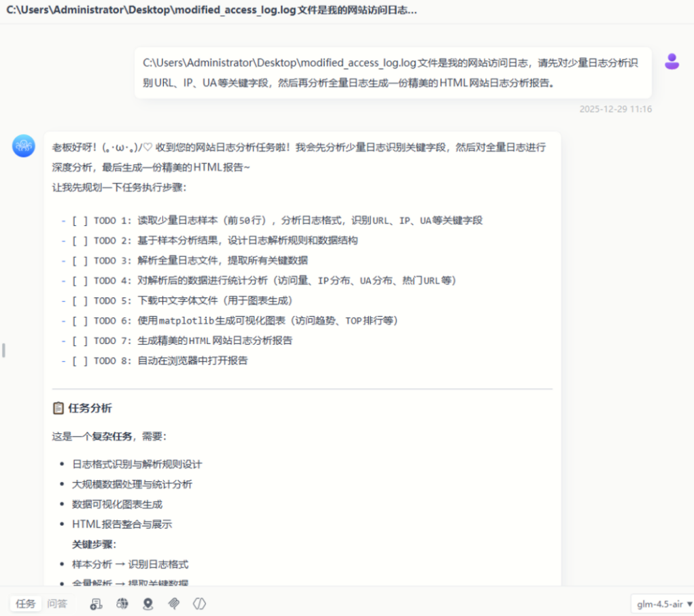The image size is (694, 616).
Task: Click the clipboard icon beside 任务分析
Action: [58, 408]
